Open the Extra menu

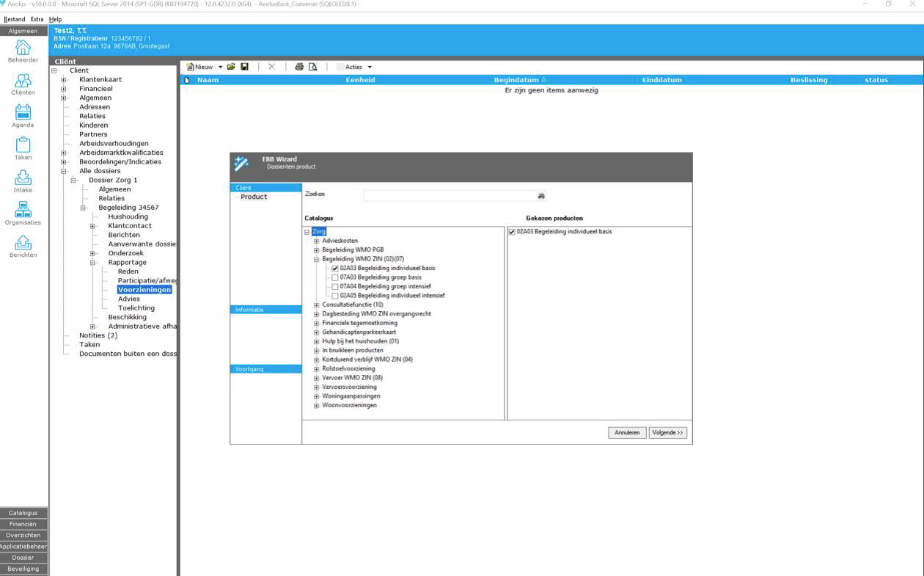coord(37,19)
